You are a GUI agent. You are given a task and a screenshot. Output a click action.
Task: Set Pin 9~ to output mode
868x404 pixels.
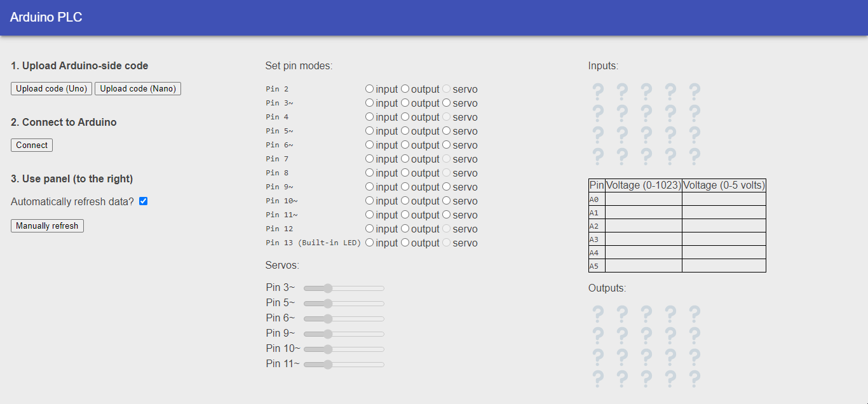click(405, 187)
